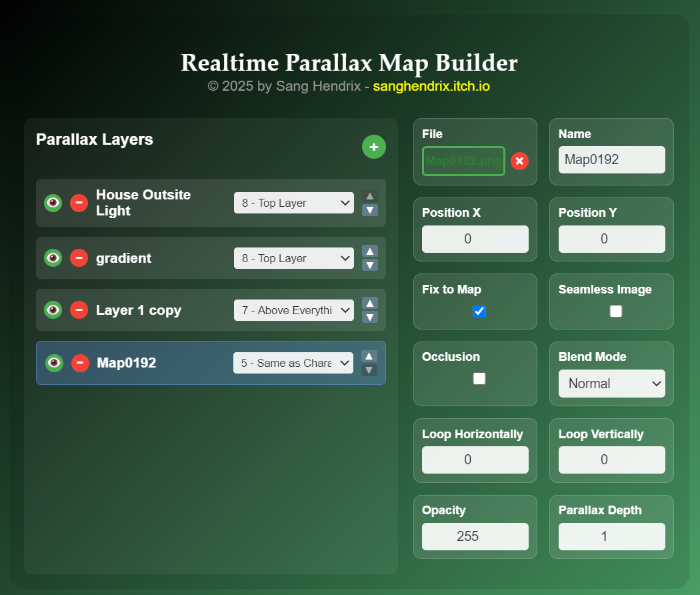
Task: Enable the Occlusion checkbox
Action: pos(479,378)
